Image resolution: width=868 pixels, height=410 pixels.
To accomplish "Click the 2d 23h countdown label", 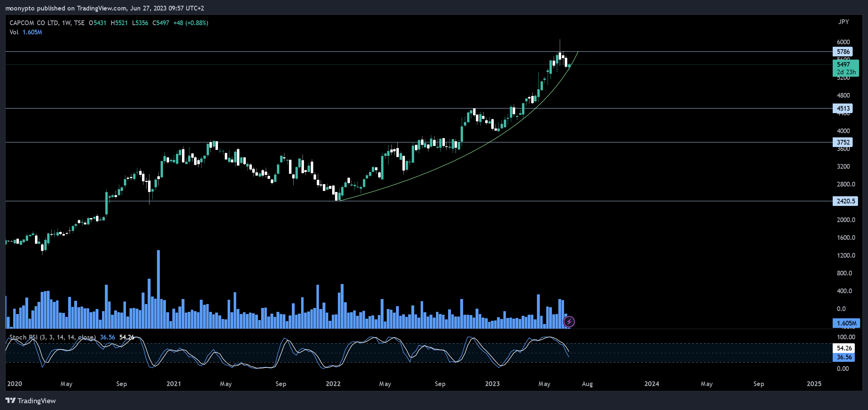I will click(x=846, y=72).
